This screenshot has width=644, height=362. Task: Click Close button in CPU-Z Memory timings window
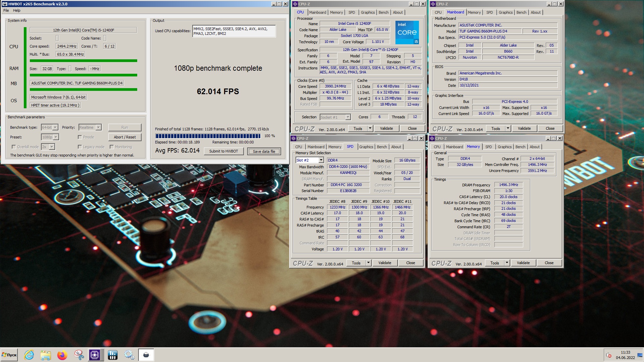click(549, 263)
